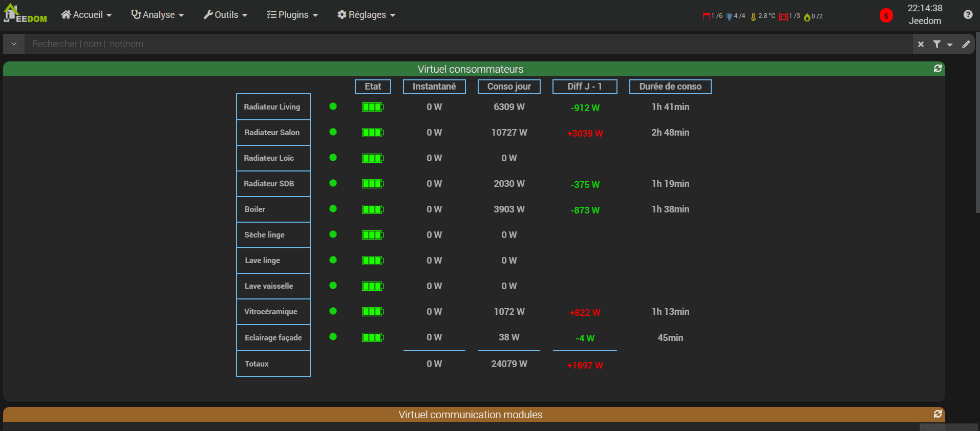The height and width of the screenshot is (431, 980).
Task: Click the Radiateur Salon label box
Action: (273, 133)
